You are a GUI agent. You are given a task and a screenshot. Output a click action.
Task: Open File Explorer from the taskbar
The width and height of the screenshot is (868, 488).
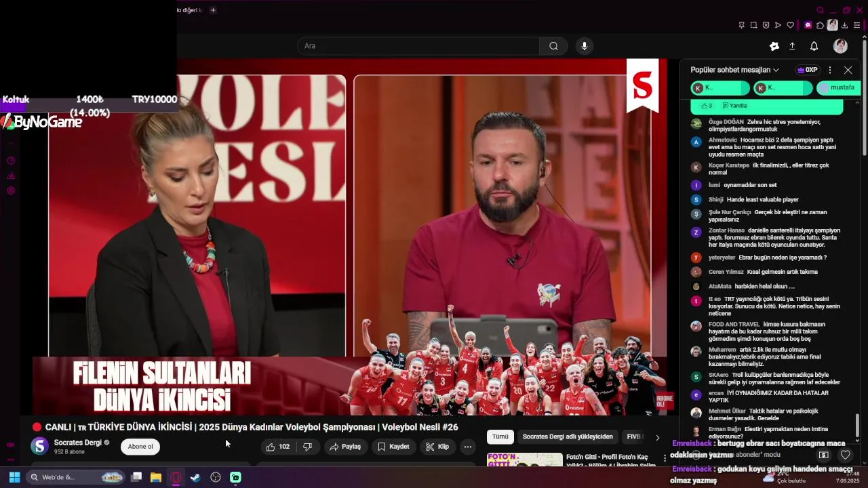point(156,477)
